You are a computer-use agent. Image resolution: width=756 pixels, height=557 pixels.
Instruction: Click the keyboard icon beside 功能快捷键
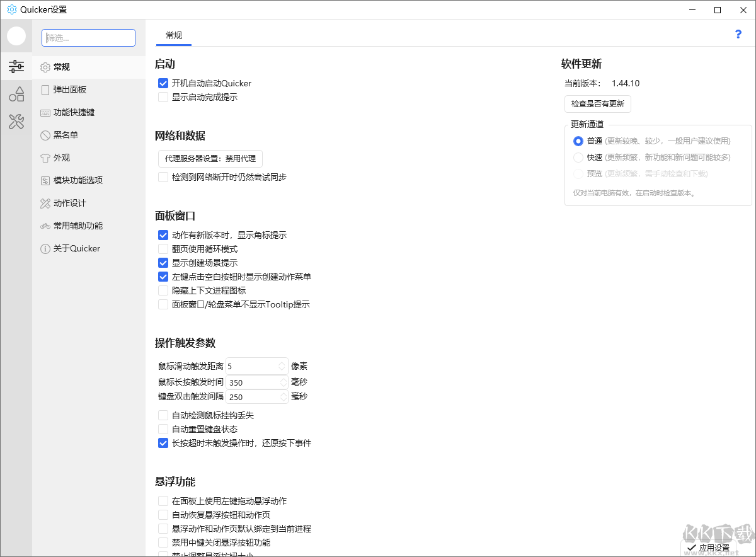[45, 112]
